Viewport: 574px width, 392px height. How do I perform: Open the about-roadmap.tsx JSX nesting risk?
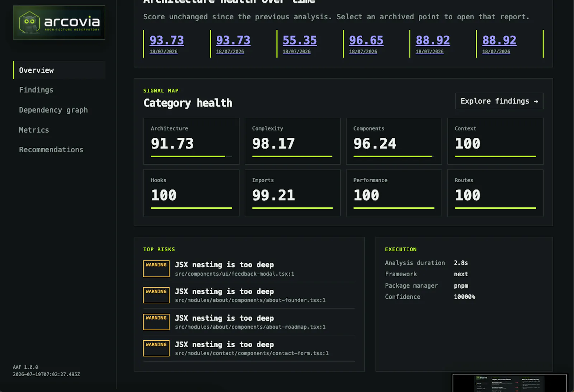point(249,322)
